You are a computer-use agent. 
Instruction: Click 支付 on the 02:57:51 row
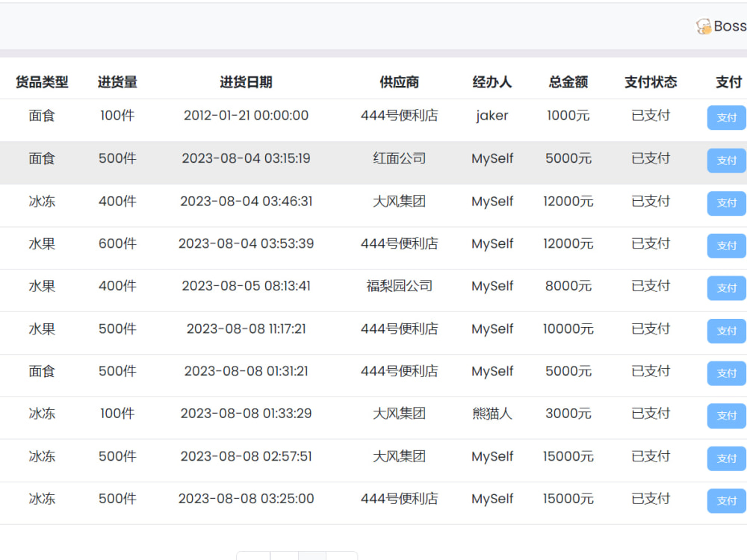tap(727, 458)
